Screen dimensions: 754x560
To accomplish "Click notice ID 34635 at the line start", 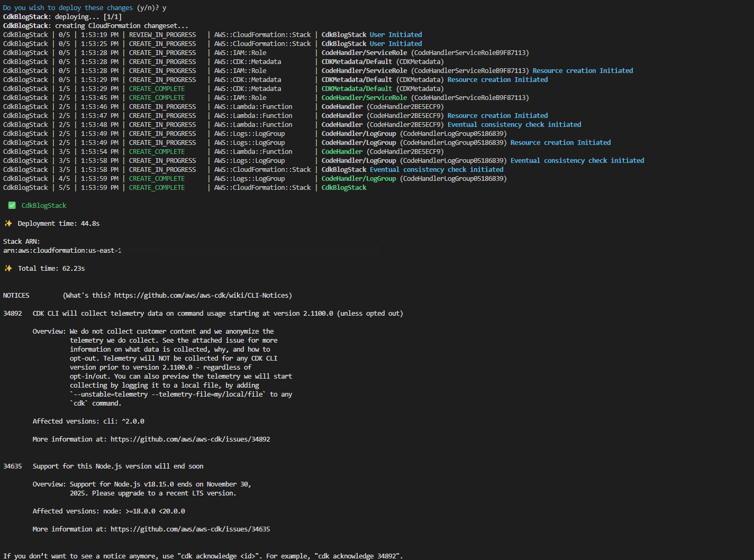I will [12, 466].
